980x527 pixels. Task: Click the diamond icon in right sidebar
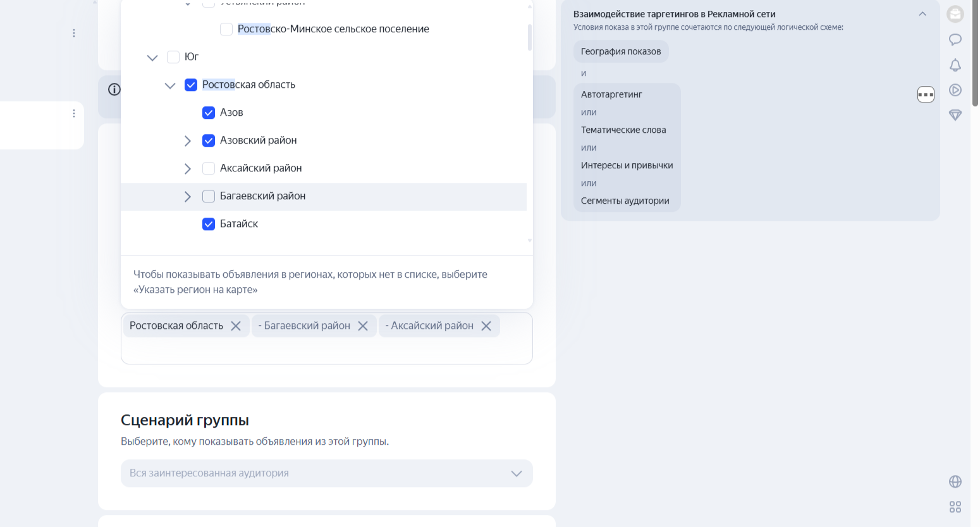pyautogui.click(x=955, y=115)
